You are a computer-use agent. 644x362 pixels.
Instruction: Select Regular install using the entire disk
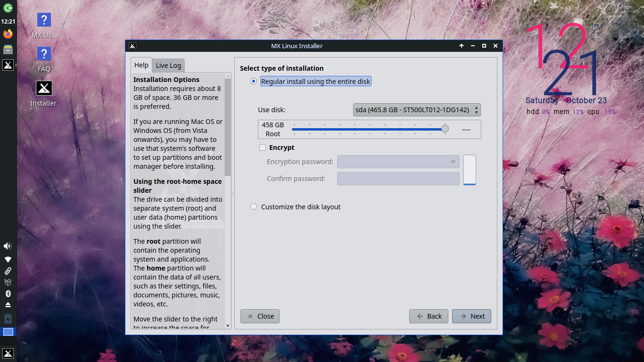tap(311, 82)
